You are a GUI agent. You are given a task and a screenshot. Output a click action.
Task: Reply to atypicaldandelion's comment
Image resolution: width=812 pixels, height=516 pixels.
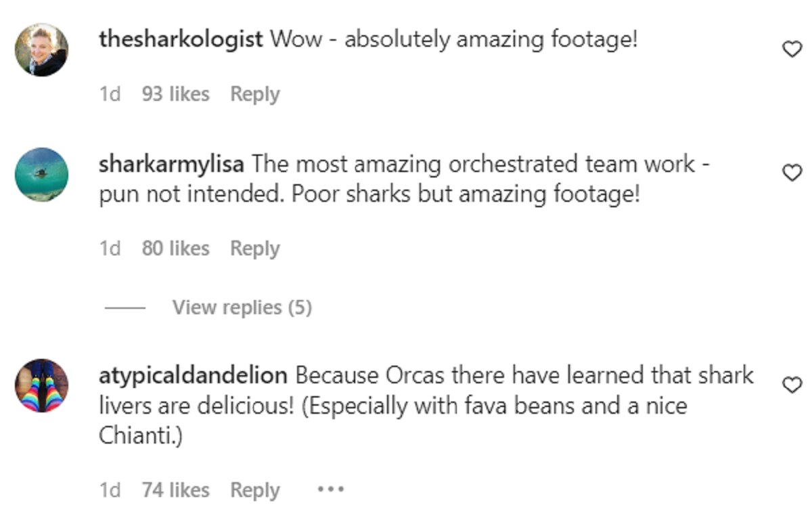point(254,490)
